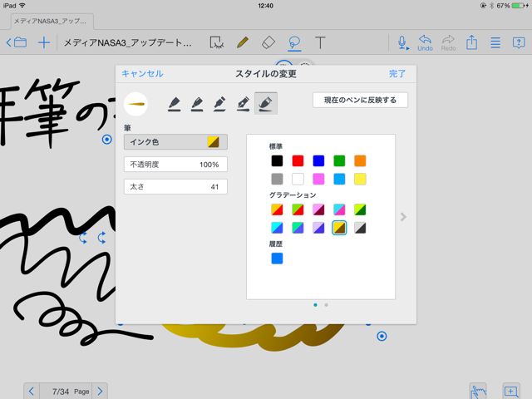Screen dimensions: 532x399
Task: Pick the green standard color
Action: click(339, 160)
